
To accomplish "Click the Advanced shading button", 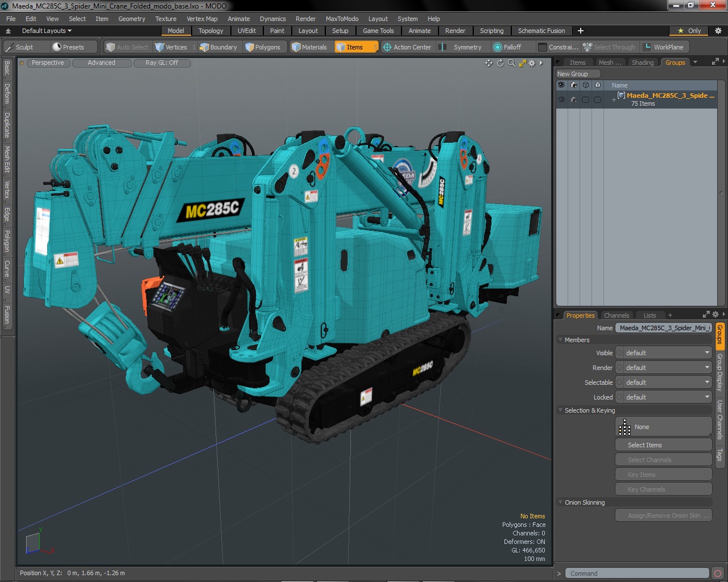I will 101,63.
